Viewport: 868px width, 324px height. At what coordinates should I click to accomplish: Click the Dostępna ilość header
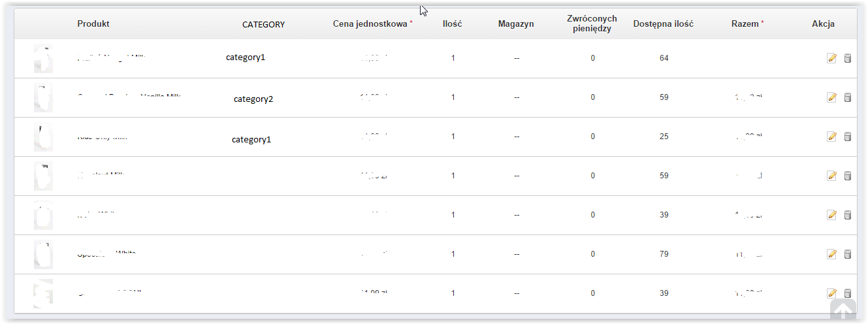click(663, 24)
